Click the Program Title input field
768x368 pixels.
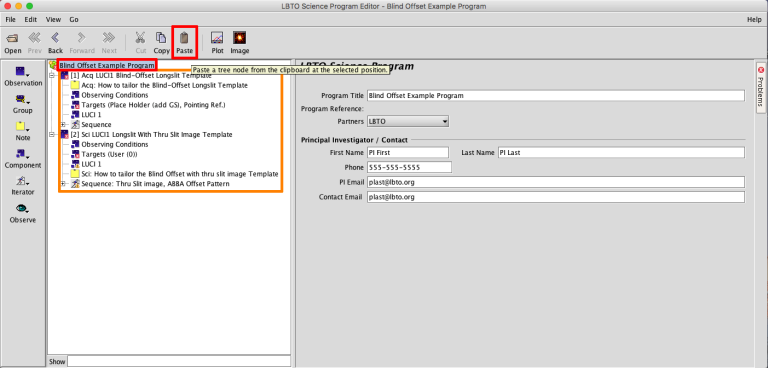(555, 96)
